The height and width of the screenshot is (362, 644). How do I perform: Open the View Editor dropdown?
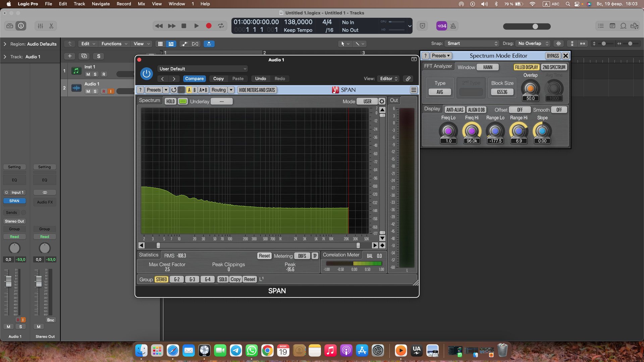(388, 79)
